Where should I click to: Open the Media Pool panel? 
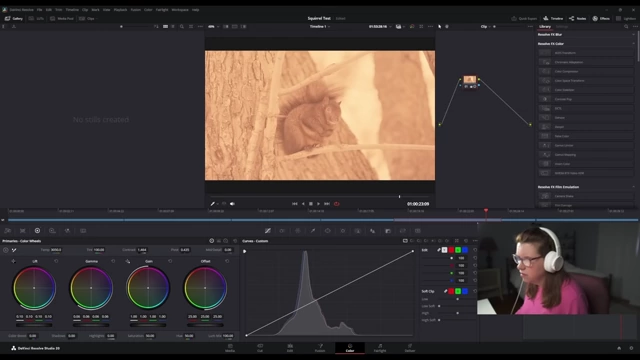click(x=62, y=18)
